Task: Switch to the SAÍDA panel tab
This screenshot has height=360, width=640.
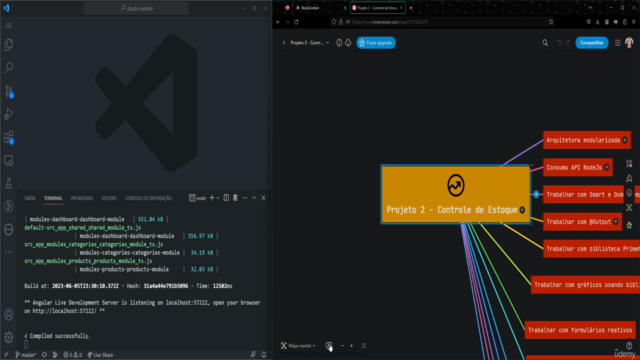Action: click(x=30, y=198)
